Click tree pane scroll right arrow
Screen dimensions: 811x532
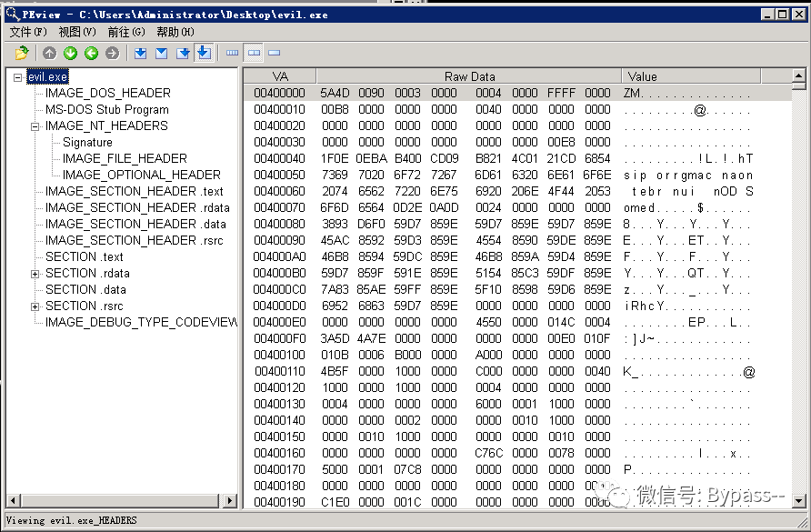(230, 500)
